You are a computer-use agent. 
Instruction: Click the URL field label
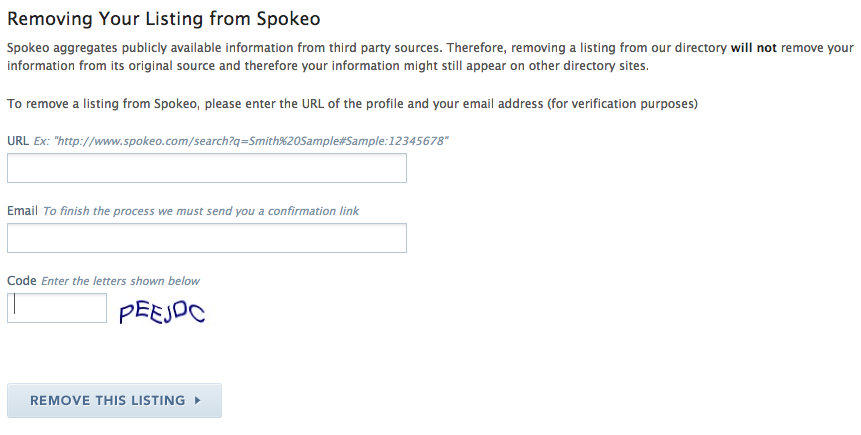point(18,141)
